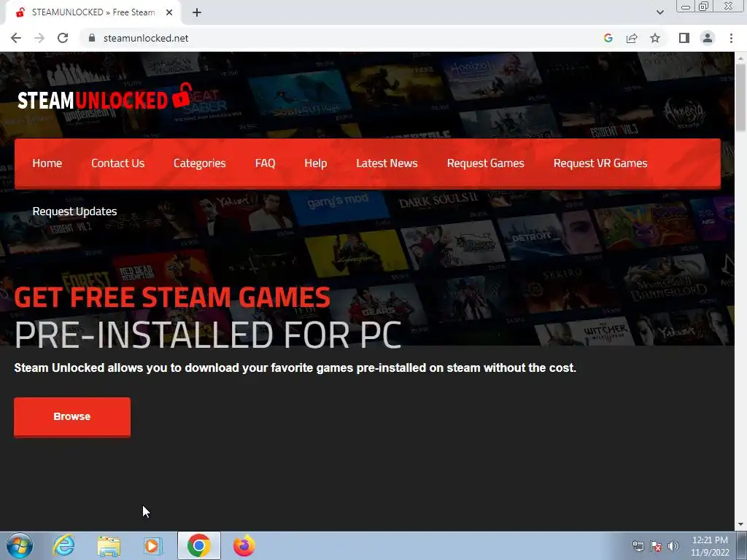Open the Chrome side panel
Image resolution: width=747 pixels, height=560 pixels.
tap(684, 38)
